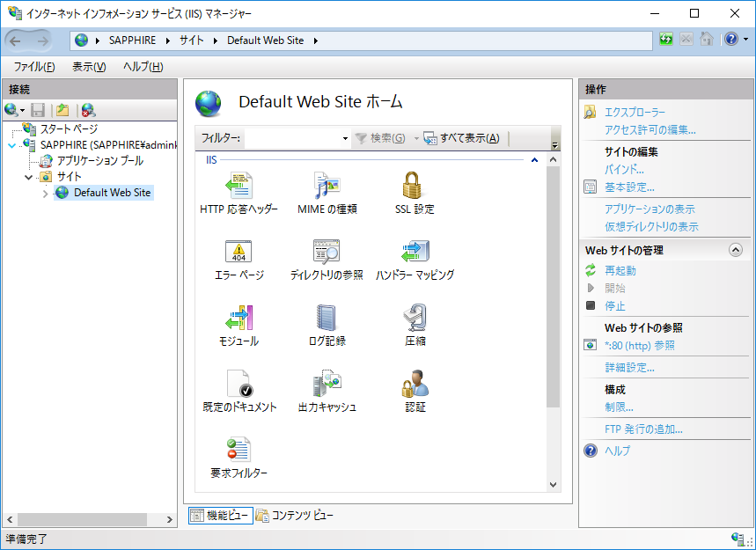Open the ファイル(F) menu

34,67
